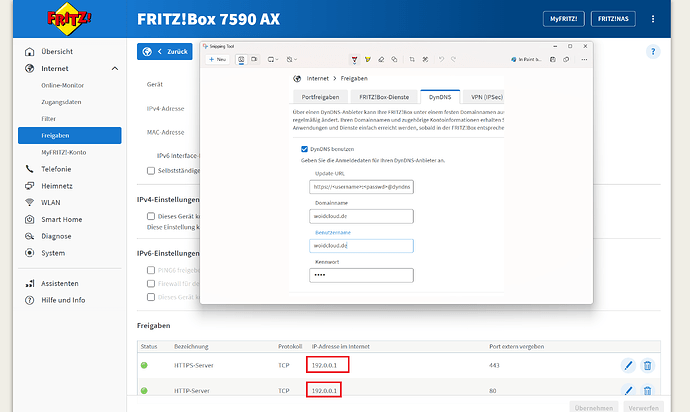The width and height of the screenshot is (690, 412).
Task: Switch to the VPN (IPSec) tab
Action: pos(486,97)
